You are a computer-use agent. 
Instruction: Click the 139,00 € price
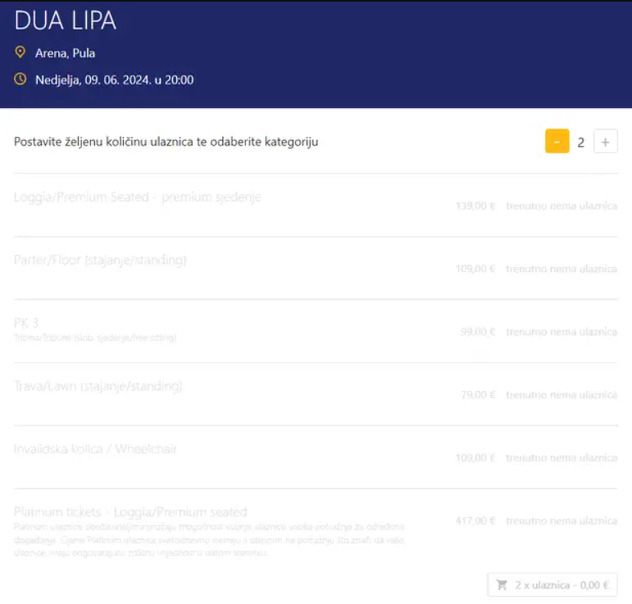coord(475,206)
